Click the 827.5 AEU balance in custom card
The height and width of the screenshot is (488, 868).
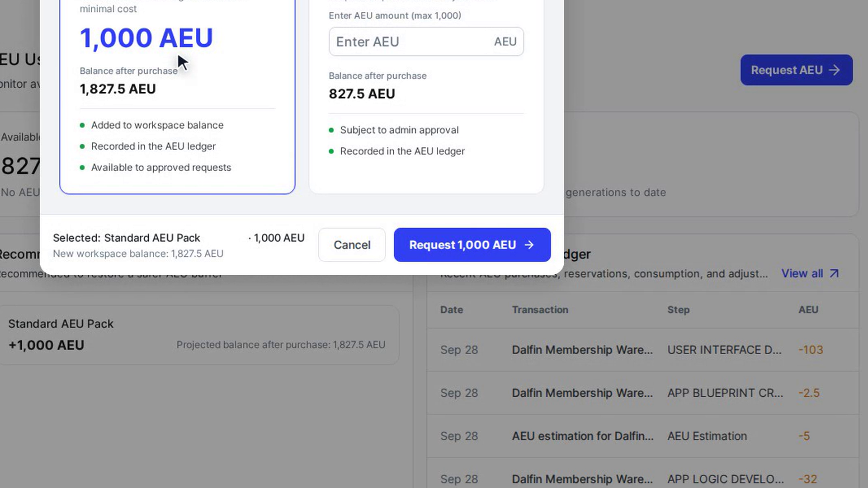362,94
